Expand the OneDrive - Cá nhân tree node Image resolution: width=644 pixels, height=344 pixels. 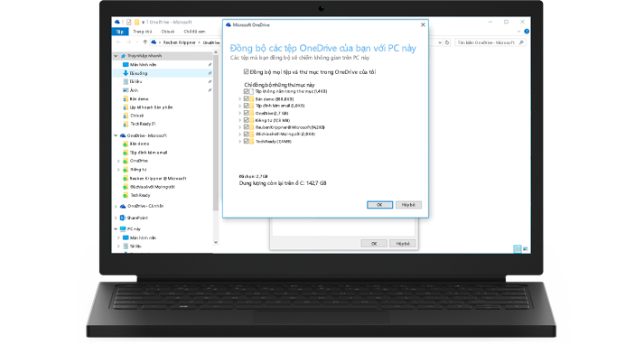tap(116, 206)
